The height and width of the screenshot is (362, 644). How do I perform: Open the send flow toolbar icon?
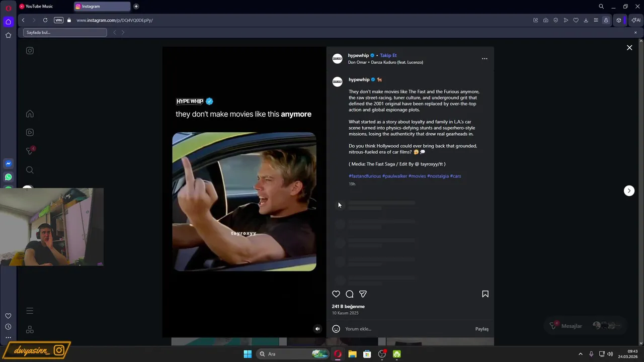click(566, 20)
